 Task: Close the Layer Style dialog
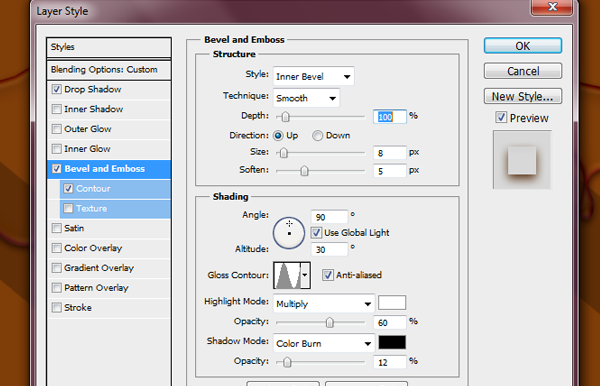[552, 7]
